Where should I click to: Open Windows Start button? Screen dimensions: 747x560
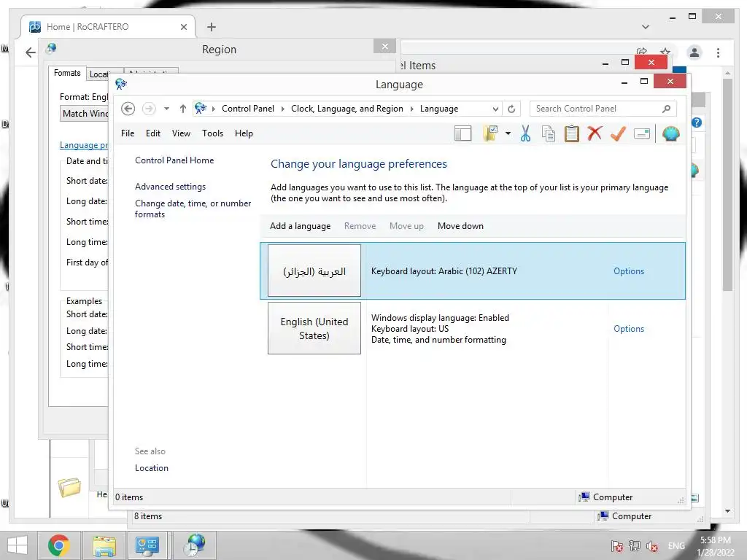pyautogui.click(x=18, y=545)
